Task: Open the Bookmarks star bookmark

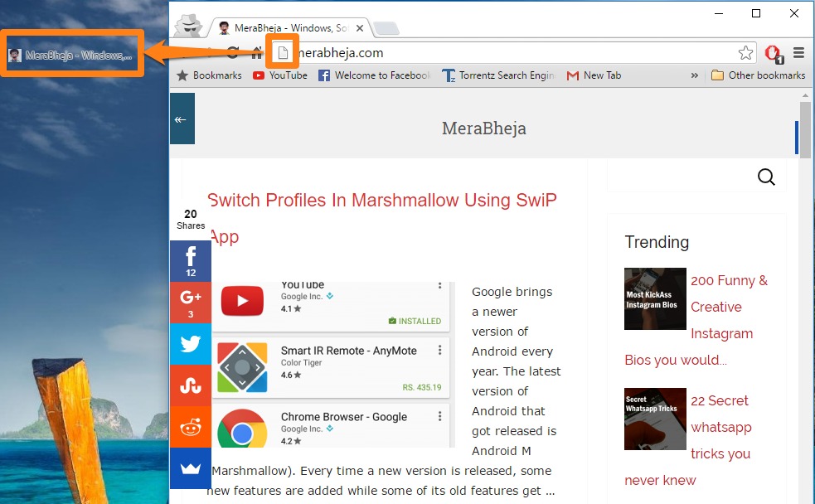Action: pos(209,75)
